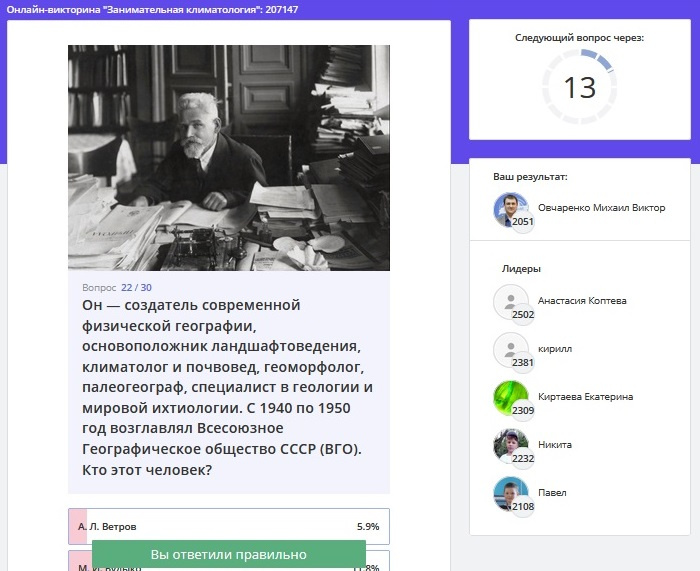Click the question counter 22 / 30

pos(136,287)
